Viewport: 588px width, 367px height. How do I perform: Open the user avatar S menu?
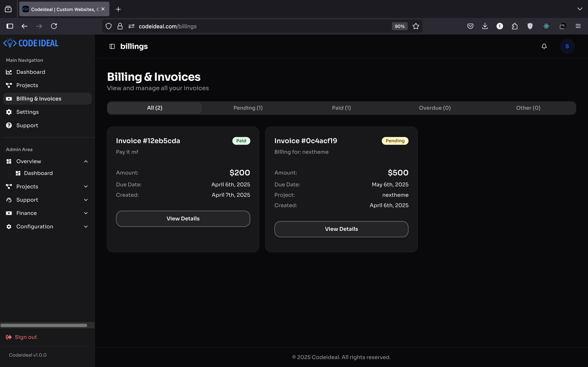[x=567, y=46]
